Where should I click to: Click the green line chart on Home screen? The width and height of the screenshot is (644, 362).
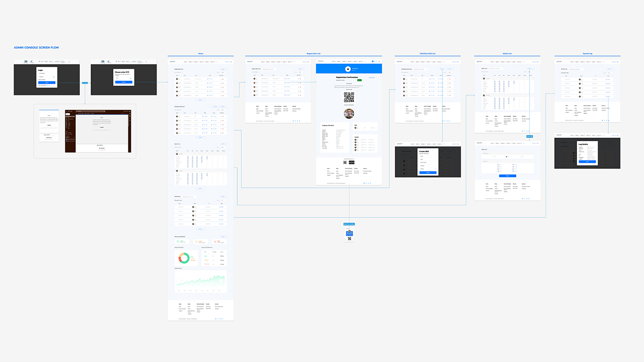click(200, 280)
